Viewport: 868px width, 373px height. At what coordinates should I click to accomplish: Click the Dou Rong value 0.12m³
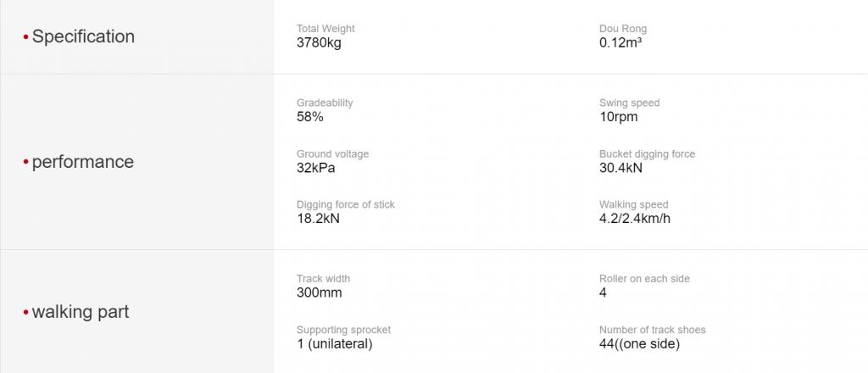pyautogui.click(x=620, y=42)
